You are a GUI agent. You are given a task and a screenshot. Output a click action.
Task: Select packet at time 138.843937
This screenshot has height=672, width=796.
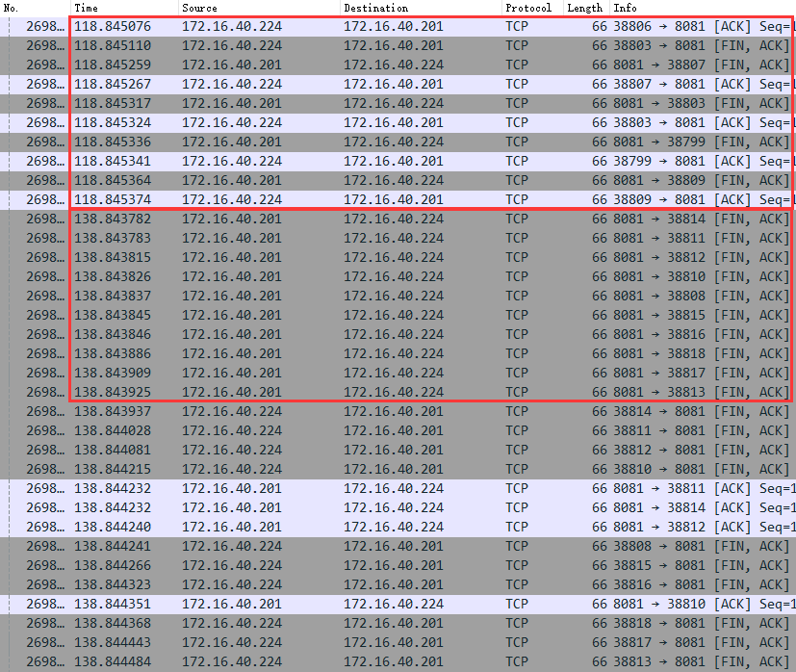pos(398,411)
